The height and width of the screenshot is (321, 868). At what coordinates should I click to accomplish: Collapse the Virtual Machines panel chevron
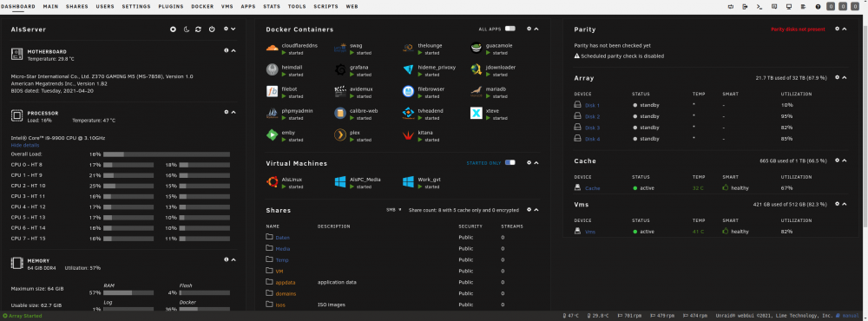click(x=536, y=163)
